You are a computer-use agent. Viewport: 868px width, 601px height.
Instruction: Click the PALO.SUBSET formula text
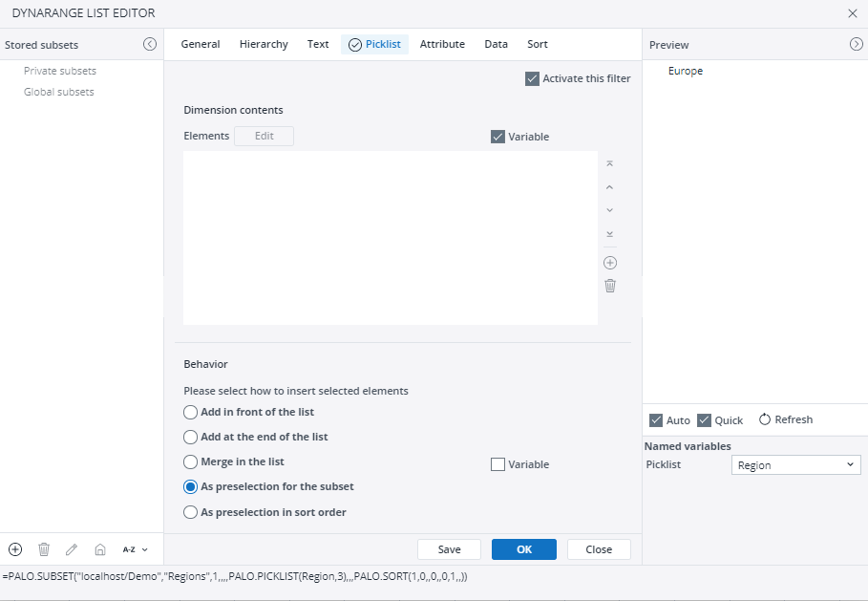point(235,576)
